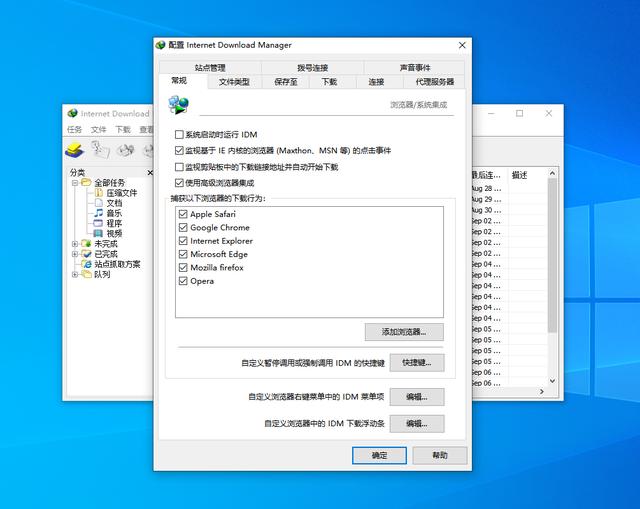Click the scroll down arrow in download list

click(552, 381)
